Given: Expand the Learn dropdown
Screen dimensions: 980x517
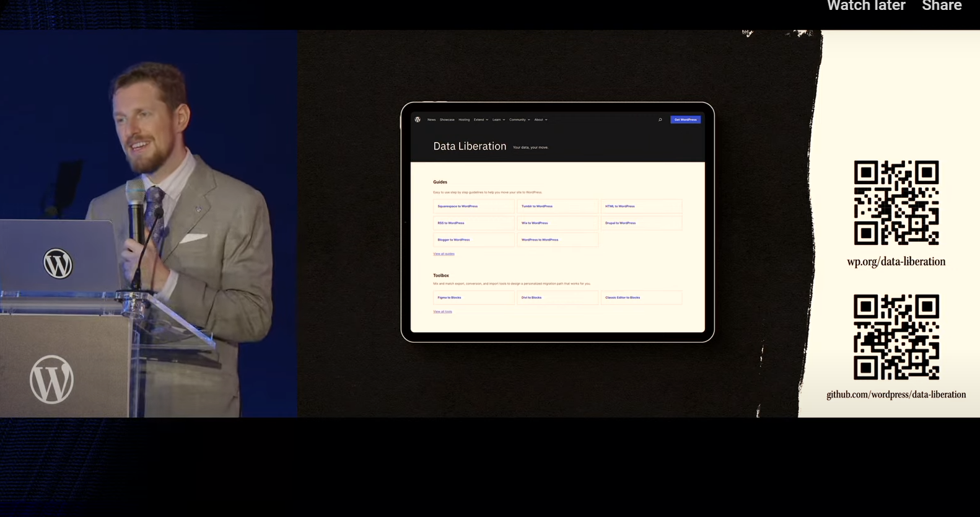Looking at the screenshot, I should [499, 120].
